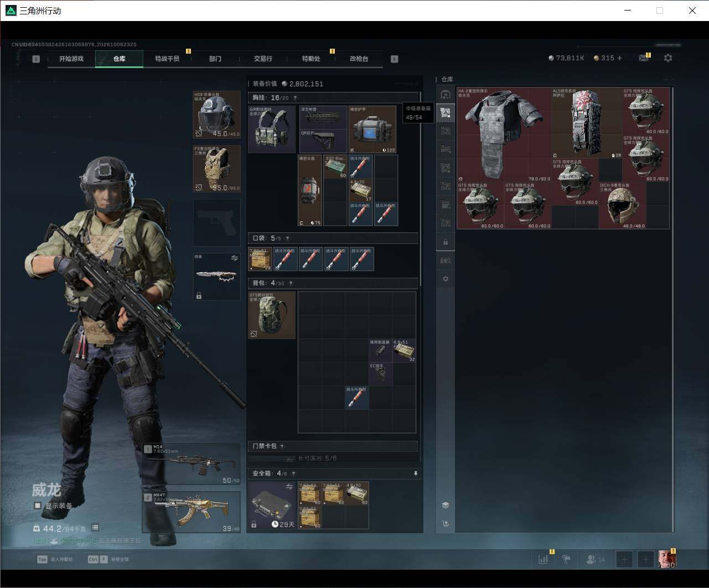Open the settings gear in top bar
Viewport: 709px width, 588px height.
click(668, 58)
